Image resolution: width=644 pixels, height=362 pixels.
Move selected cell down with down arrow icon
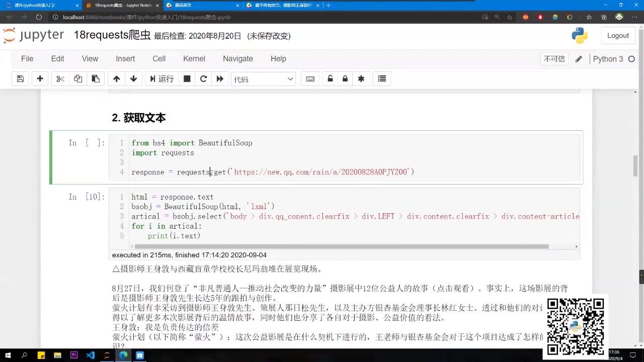(x=133, y=79)
